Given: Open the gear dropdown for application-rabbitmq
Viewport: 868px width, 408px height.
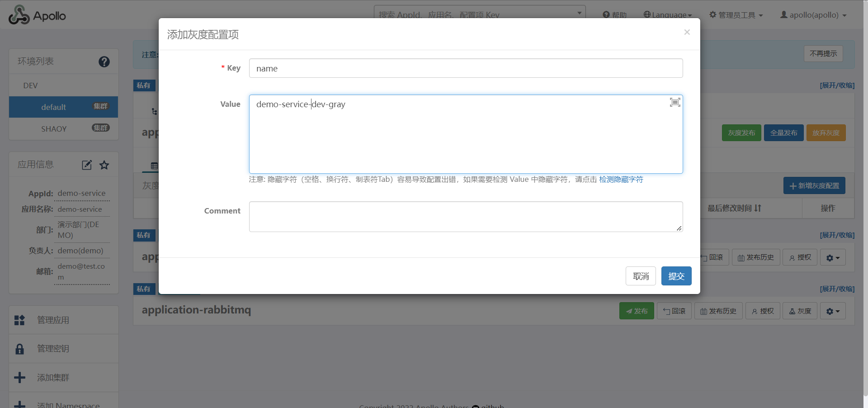Looking at the screenshot, I should pos(832,311).
